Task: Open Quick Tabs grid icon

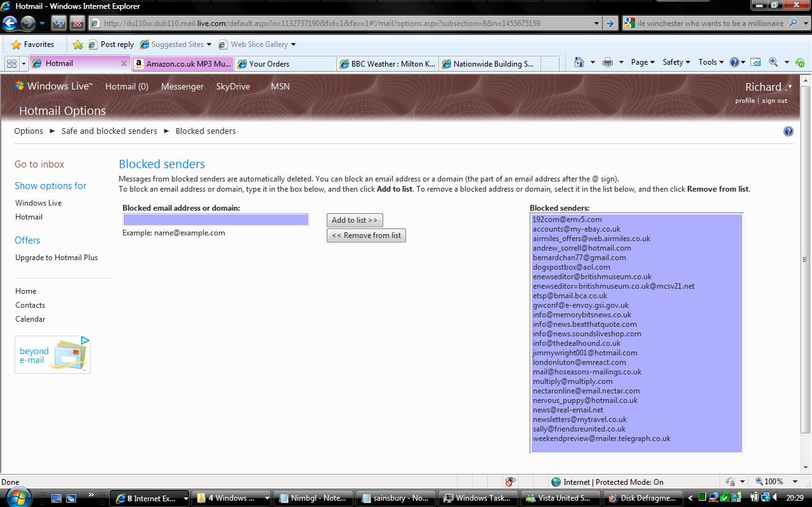Action: pos(11,63)
